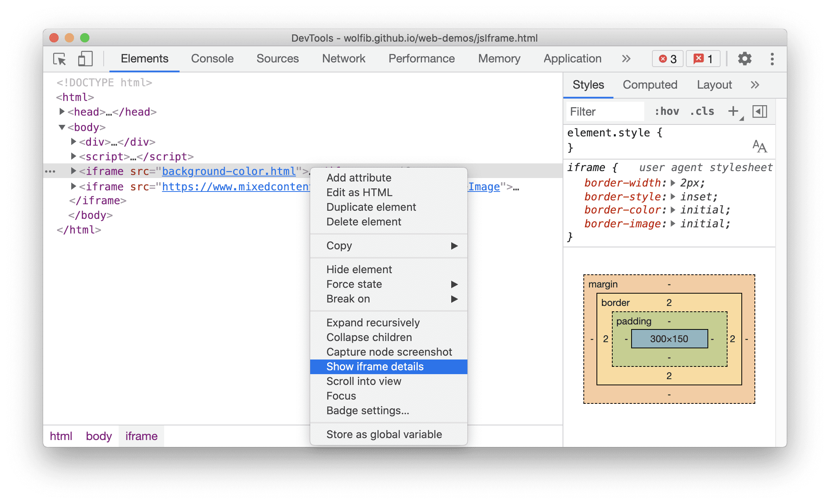Open the Console panel tab
830x504 pixels.
click(x=213, y=58)
